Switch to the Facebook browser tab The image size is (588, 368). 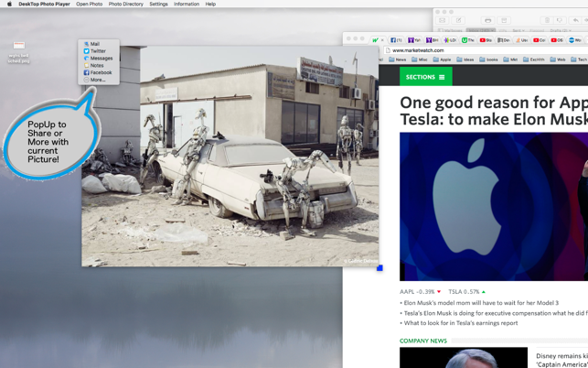[x=396, y=40]
